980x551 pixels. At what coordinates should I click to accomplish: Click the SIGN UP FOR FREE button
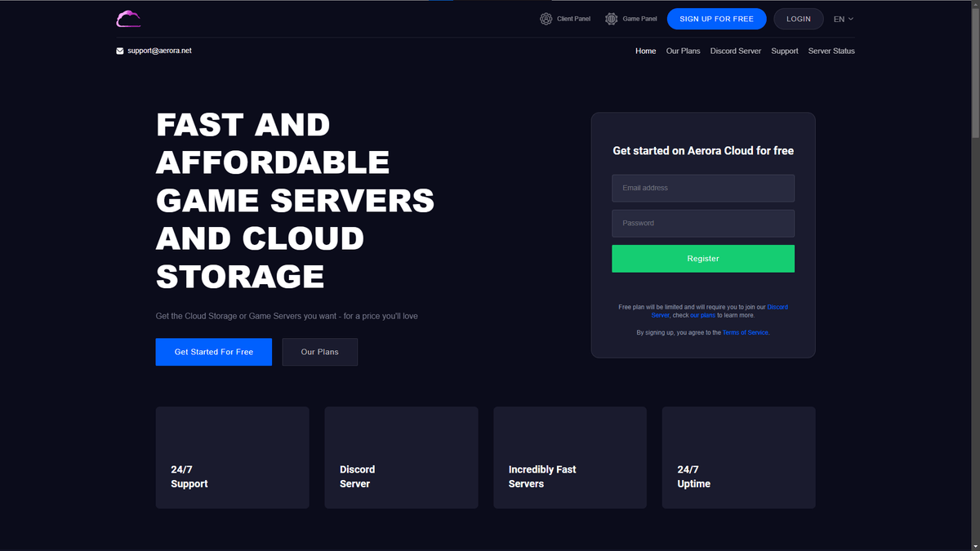click(717, 19)
